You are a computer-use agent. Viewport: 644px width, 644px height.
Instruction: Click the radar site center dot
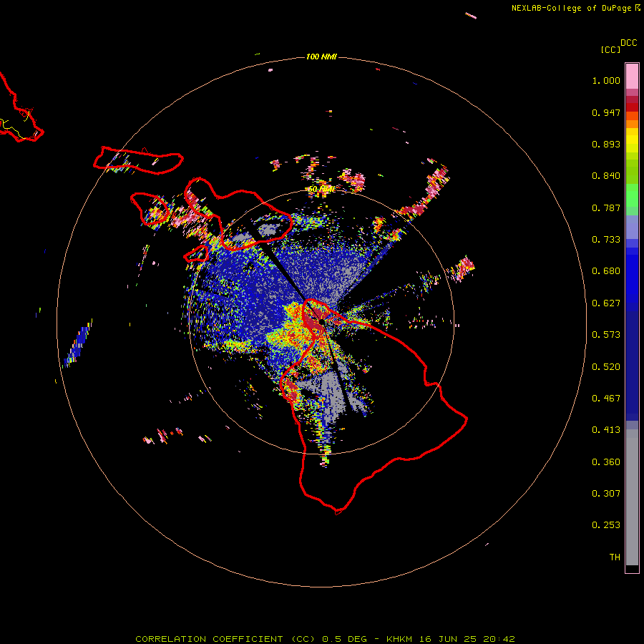(322, 323)
